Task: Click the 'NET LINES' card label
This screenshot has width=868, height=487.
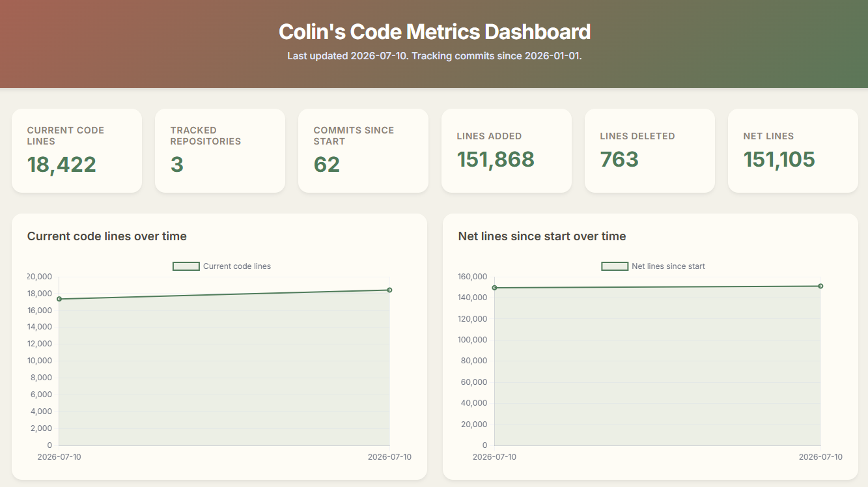Action: click(768, 136)
